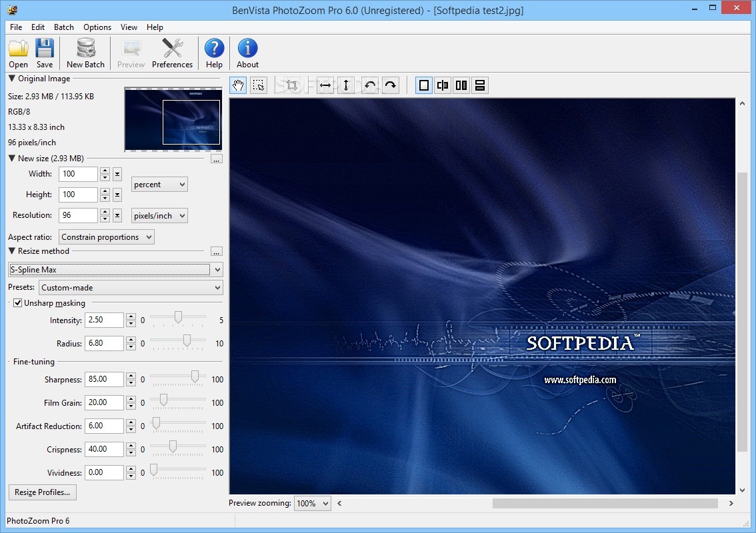Select the marquee selection tool
The width and height of the screenshot is (756, 533).
(259, 85)
